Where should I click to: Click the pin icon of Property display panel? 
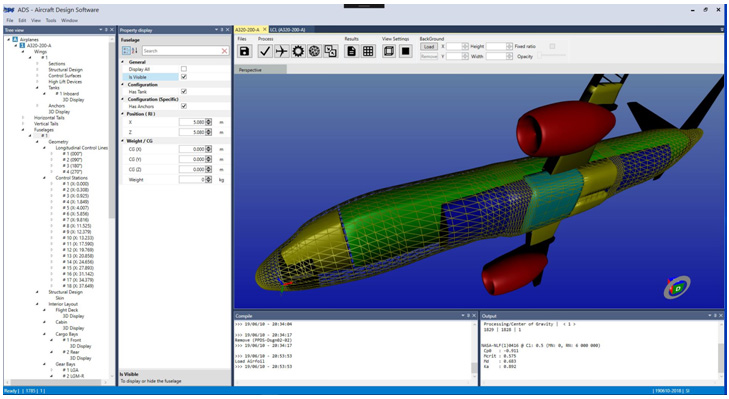click(222, 30)
